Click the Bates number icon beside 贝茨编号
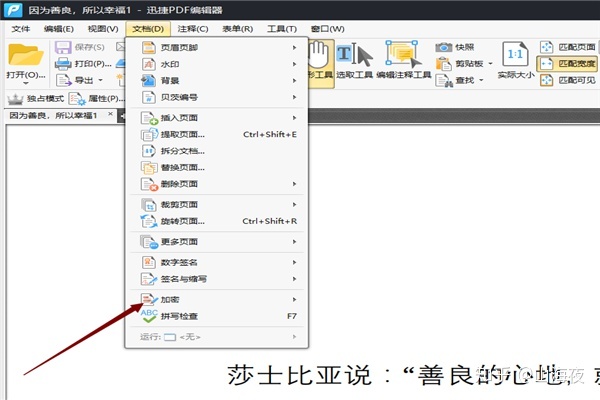 point(148,97)
